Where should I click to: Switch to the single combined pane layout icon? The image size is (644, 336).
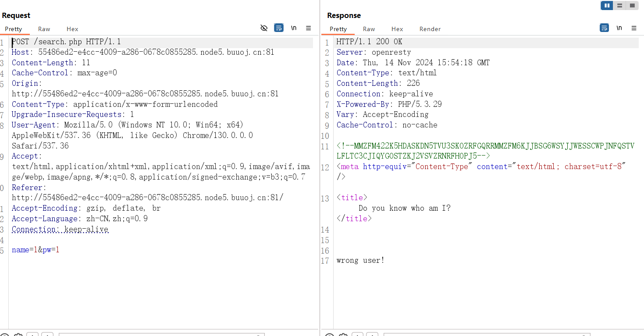coord(632,6)
